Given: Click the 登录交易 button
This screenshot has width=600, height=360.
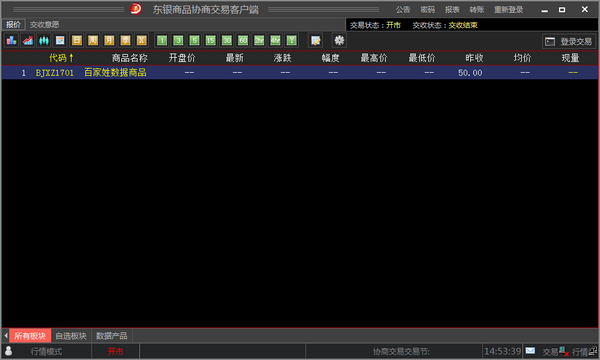Looking at the screenshot, I should click(x=569, y=41).
